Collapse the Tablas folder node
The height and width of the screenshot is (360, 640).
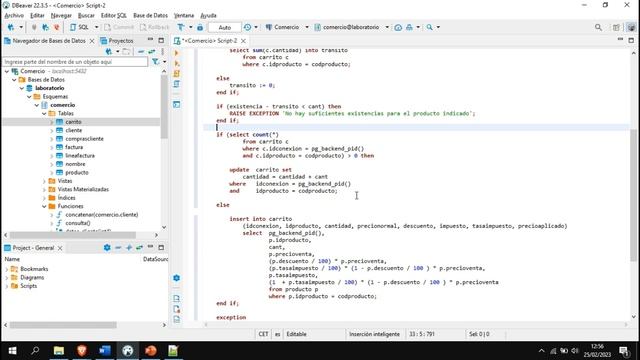pos(44,113)
